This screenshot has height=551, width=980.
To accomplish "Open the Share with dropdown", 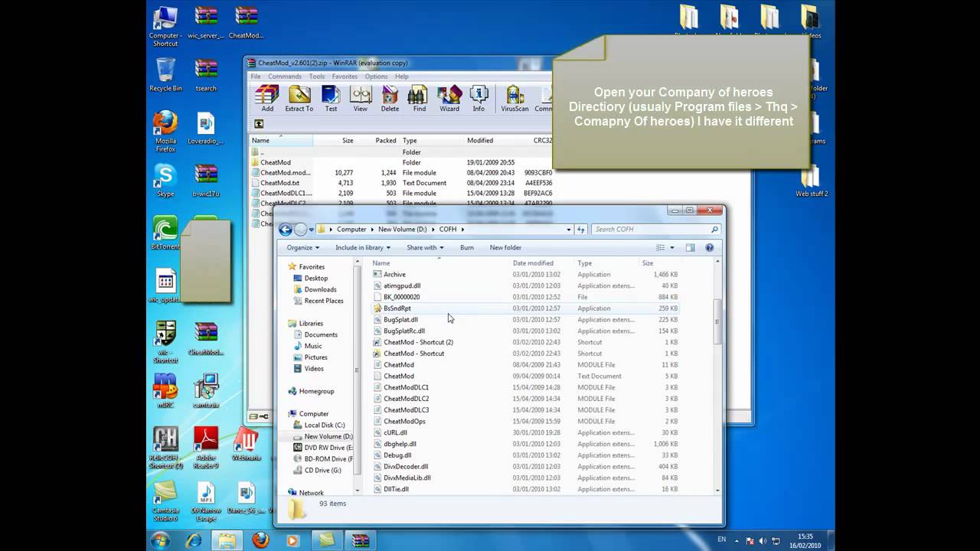I will tap(425, 247).
